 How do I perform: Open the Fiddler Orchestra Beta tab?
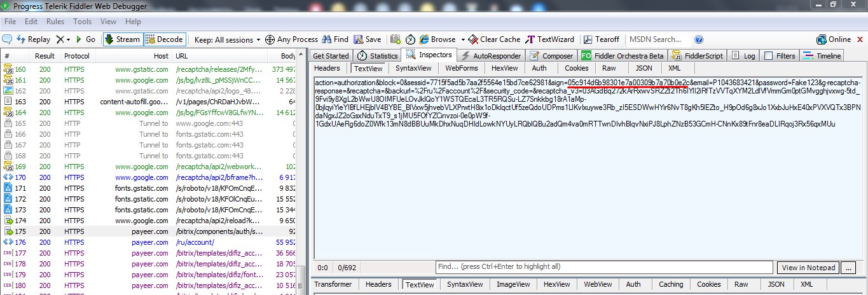point(623,56)
